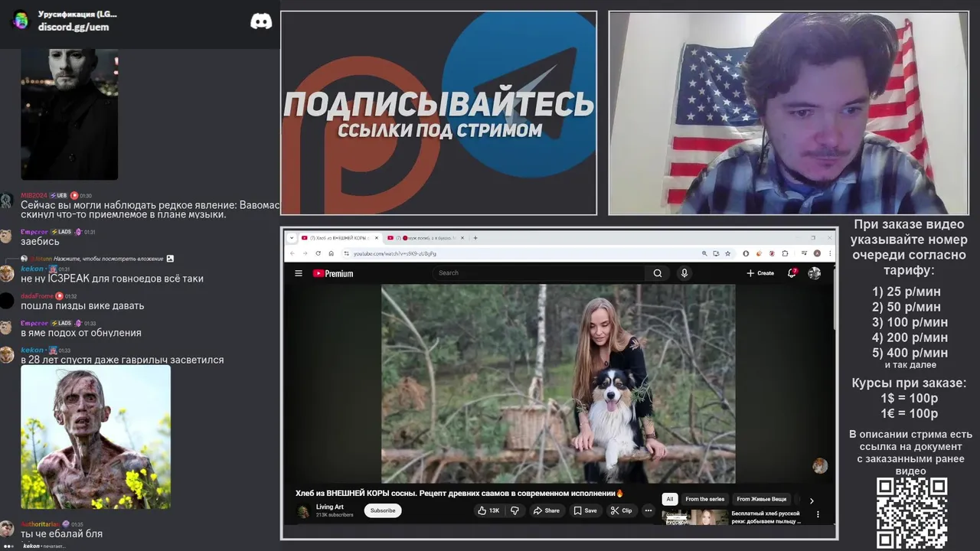Open the dark portrait image in chat
The image size is (980, 551).
(x=70, y=115)
